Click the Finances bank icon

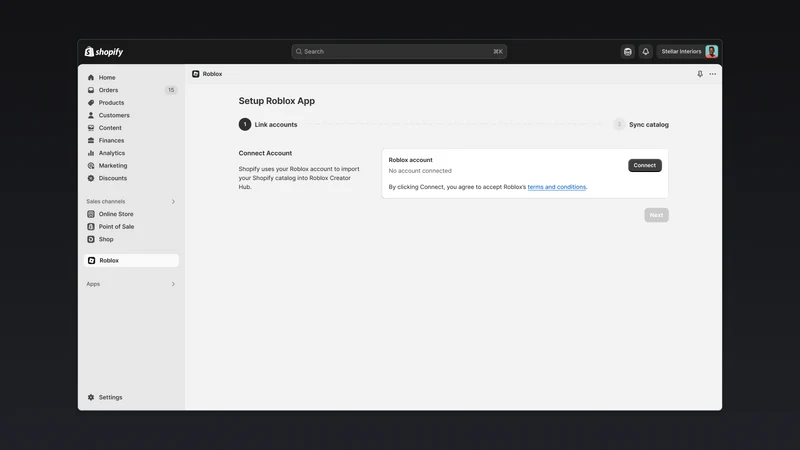coord(91,140)
